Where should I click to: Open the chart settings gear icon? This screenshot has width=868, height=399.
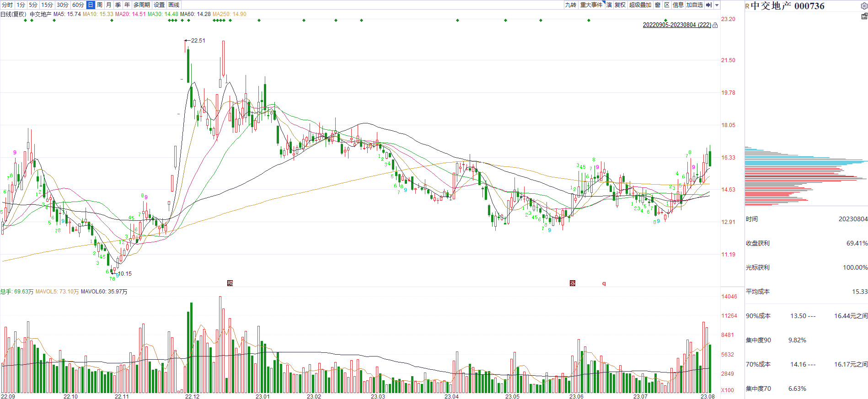click(864, 6)
